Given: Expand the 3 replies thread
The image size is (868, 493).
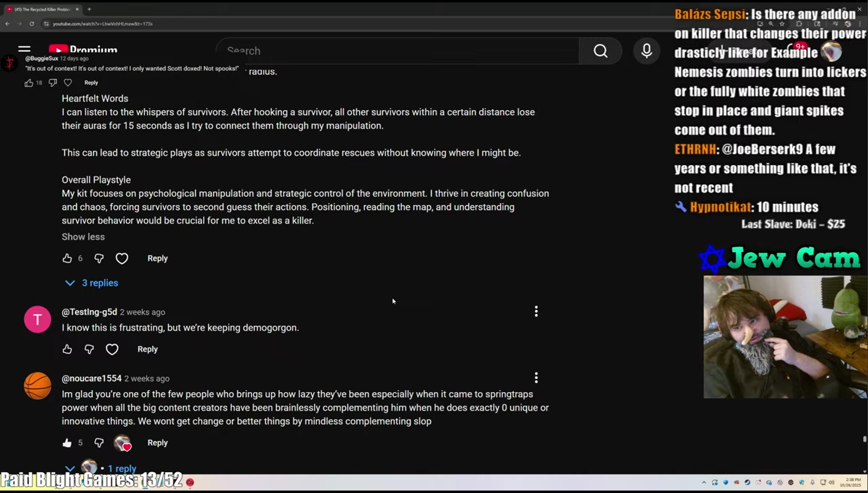Looking at the screenshot, I should tap(92, 283).
